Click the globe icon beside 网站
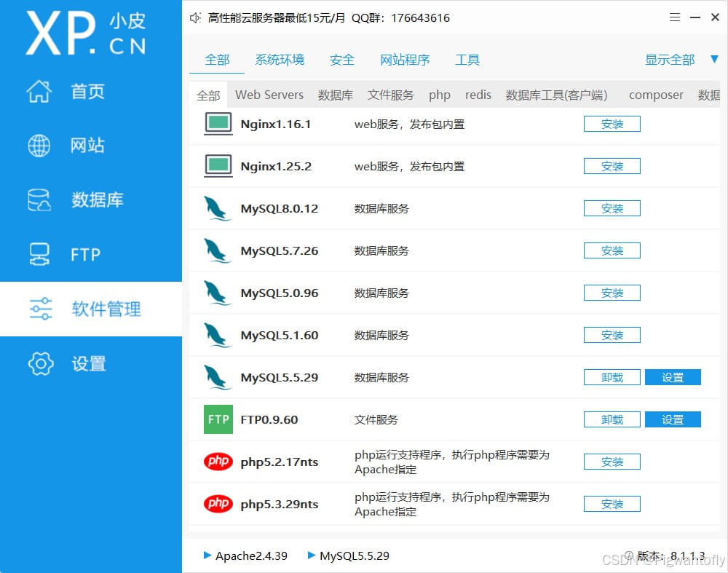This screenshot has height=573, width=728. coord(39,146)
